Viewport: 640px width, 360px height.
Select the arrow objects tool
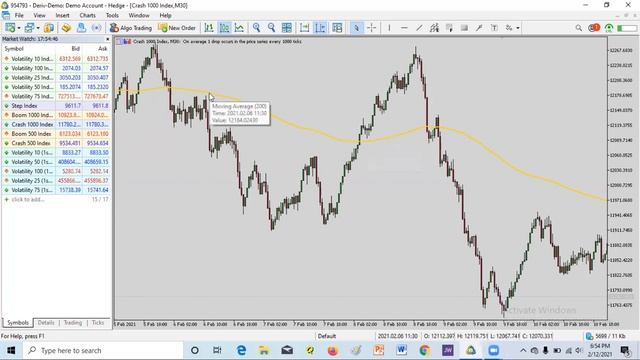479,28
